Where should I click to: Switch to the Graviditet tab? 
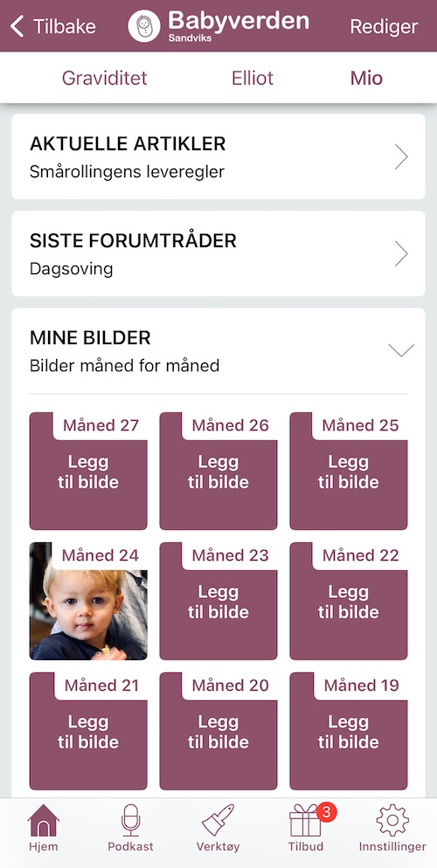click(x=105, y=78)
